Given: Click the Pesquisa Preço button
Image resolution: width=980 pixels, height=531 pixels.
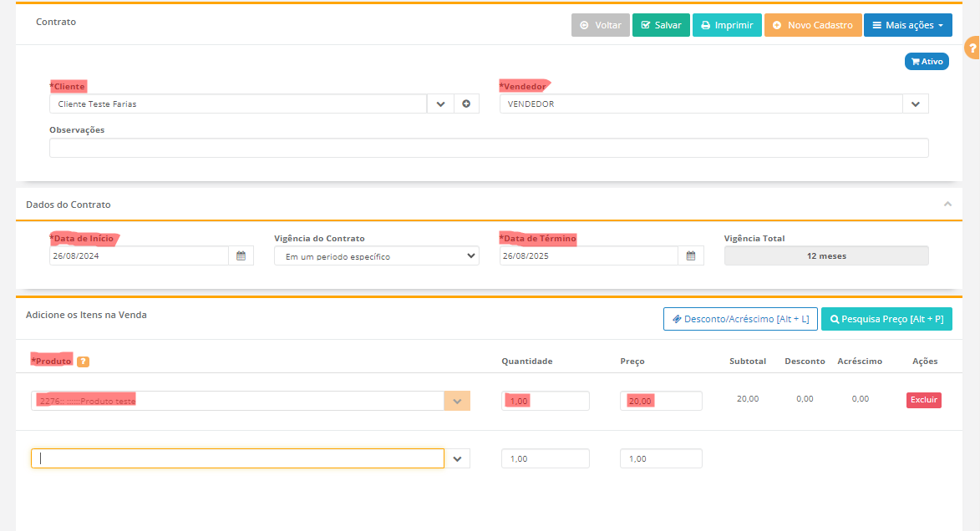Looking at the screenshot, I should [886, 319].
